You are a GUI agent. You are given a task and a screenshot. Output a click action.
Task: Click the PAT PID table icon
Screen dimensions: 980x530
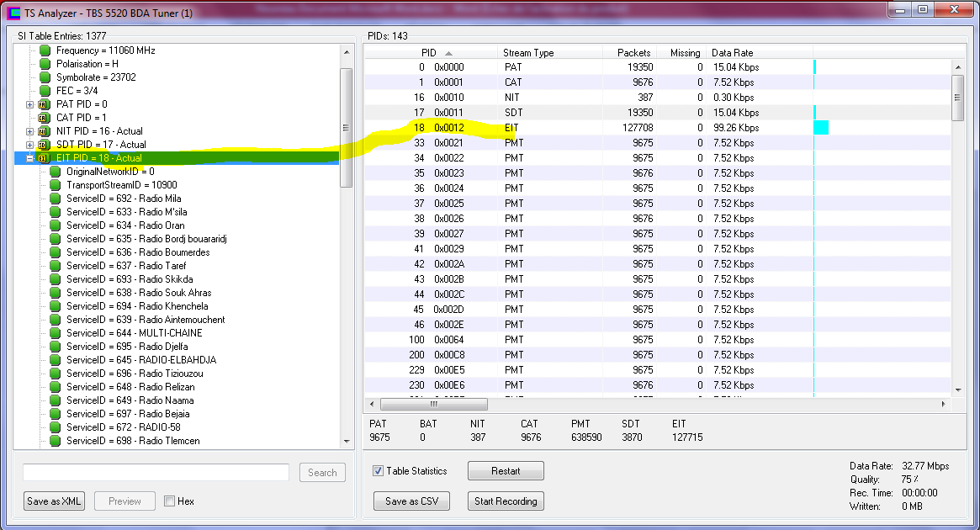[45, 104]
